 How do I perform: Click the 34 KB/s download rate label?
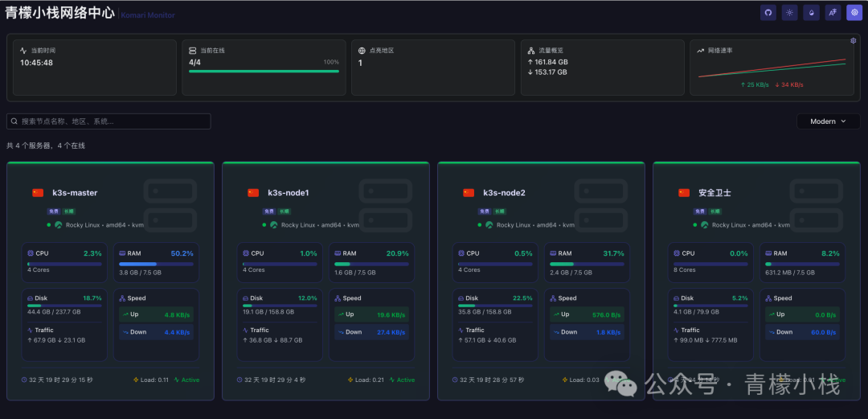pyautogui.click(x=789, y=84)
